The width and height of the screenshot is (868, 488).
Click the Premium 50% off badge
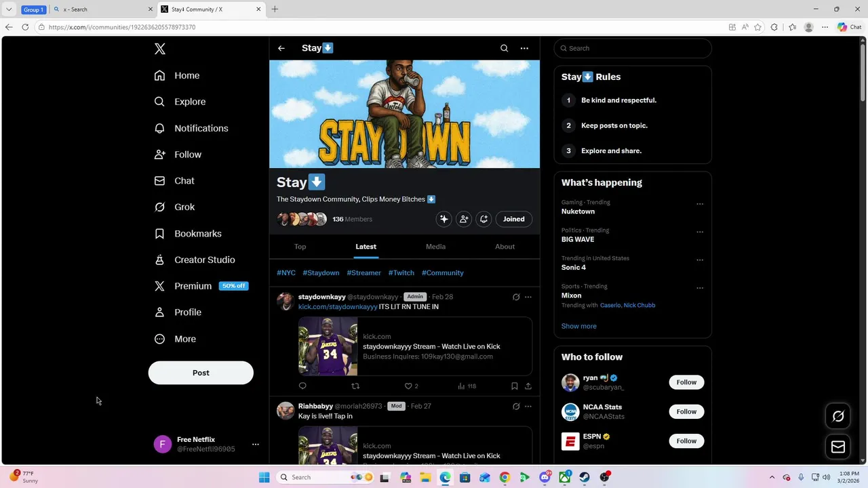point(234,286)
